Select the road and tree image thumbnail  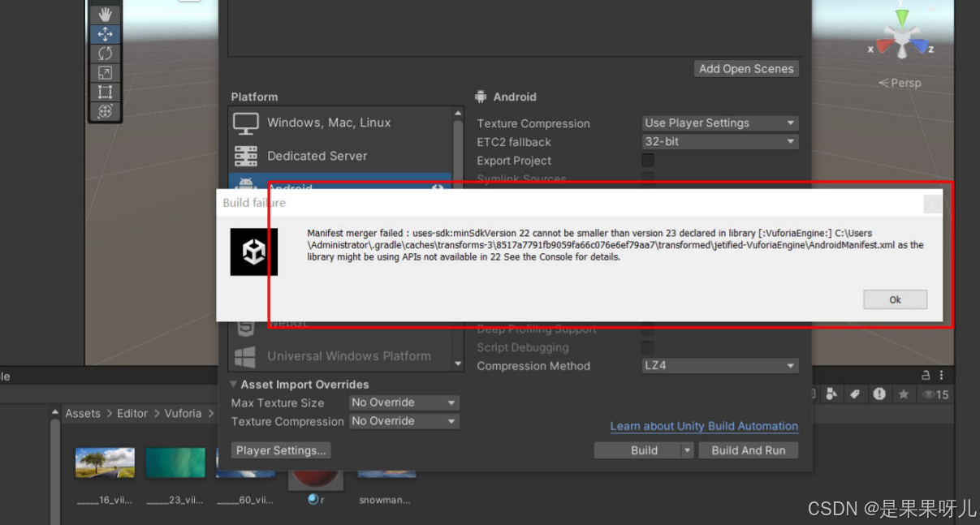point(105,463)
